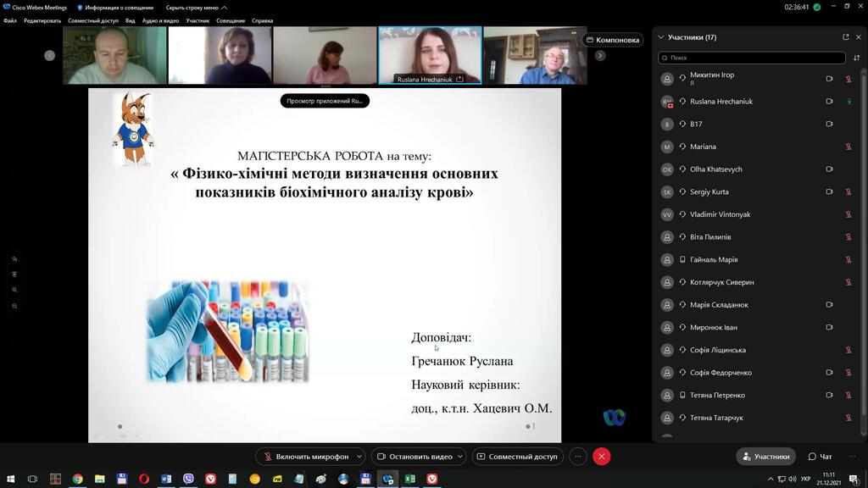Click camera icon next to Марія Складанюк
This screenshot has height=488, width=868.
[x=829, y=305]
